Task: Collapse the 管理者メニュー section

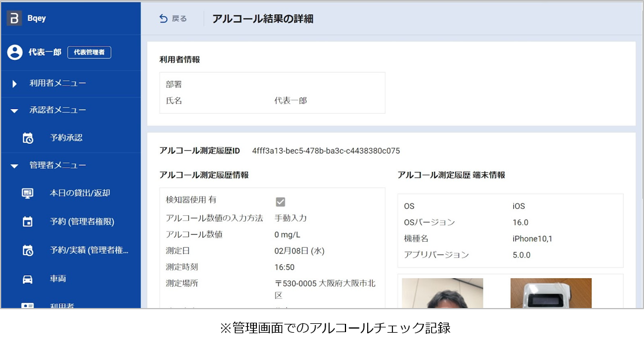Action: click(x=15, y=166)
